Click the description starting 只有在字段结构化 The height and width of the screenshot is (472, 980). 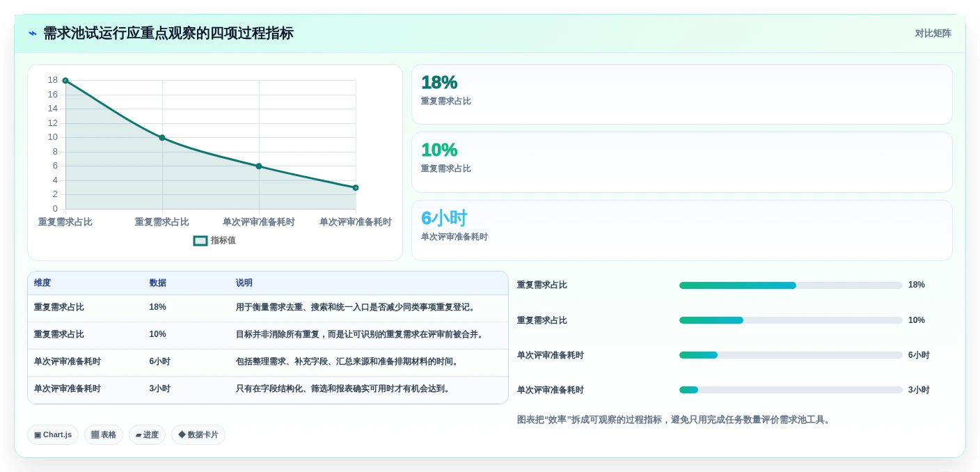(x=343, y=388)
